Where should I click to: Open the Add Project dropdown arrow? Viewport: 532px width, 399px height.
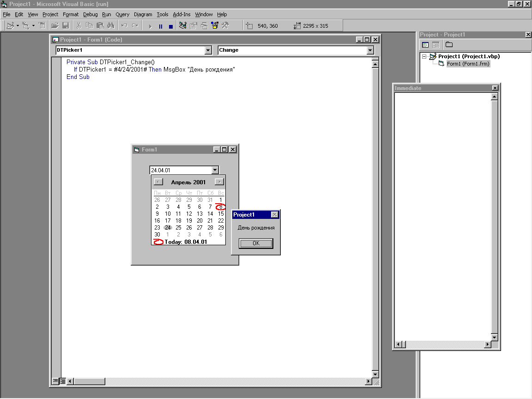click(18, 26)
